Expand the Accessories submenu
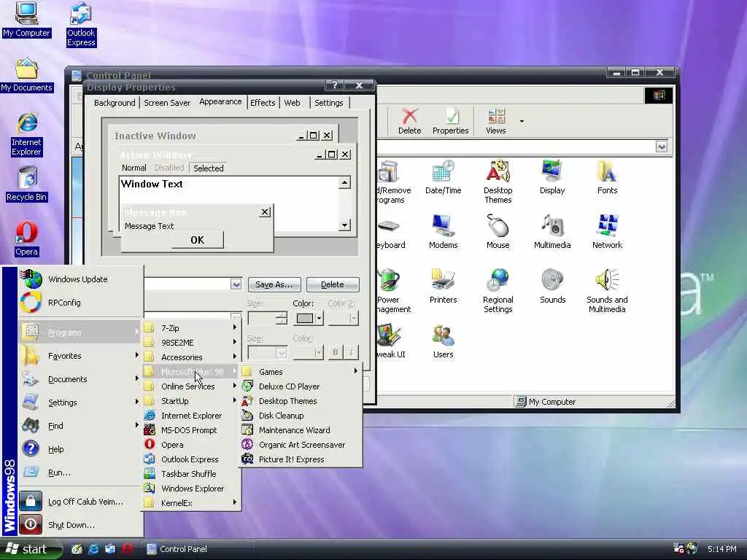The width and height of the screenshot is (747, 560). (190, 357)
